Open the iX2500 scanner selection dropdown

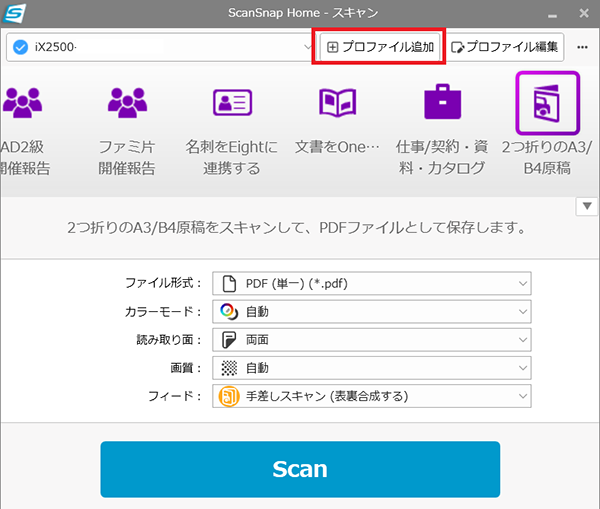(160, 47)
